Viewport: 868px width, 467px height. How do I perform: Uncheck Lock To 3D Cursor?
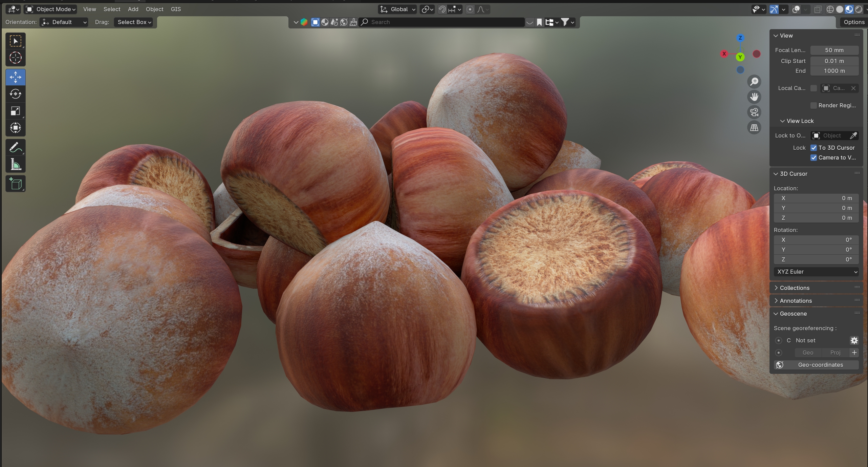(813, 148)
